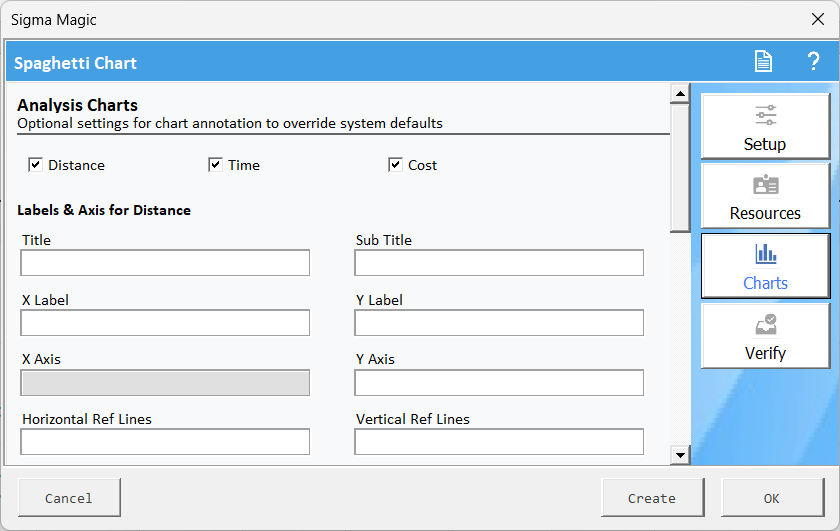
Task: Confirm with the OK button
Action: pyautogui.click(x=771, y=498)
